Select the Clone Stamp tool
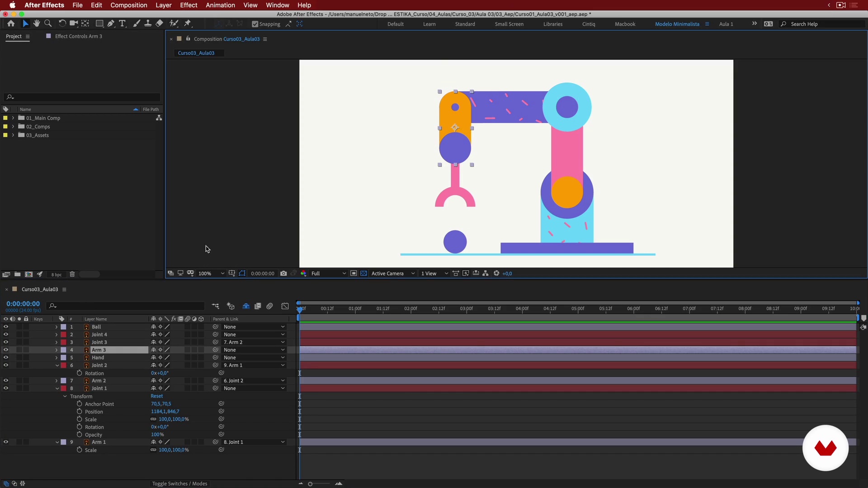 [x=148, y=23]
